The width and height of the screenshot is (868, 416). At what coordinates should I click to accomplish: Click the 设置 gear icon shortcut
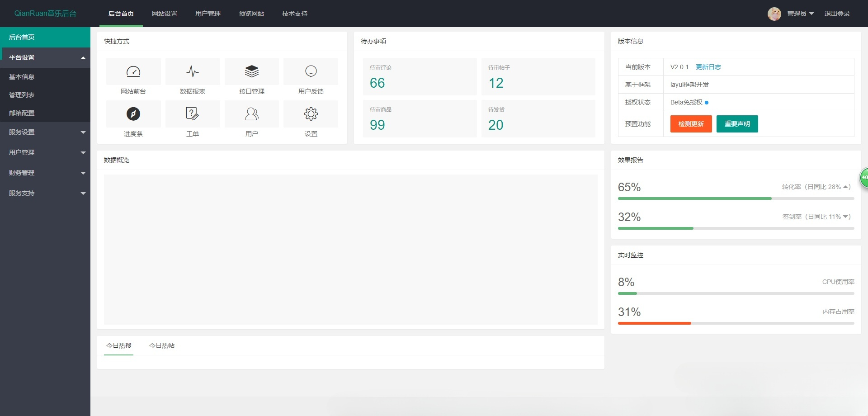(x=311, y=114)
